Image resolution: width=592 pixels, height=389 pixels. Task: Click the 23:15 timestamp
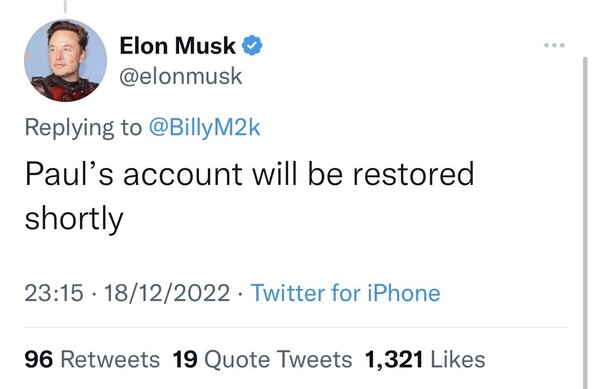click(x=54, y=293)
